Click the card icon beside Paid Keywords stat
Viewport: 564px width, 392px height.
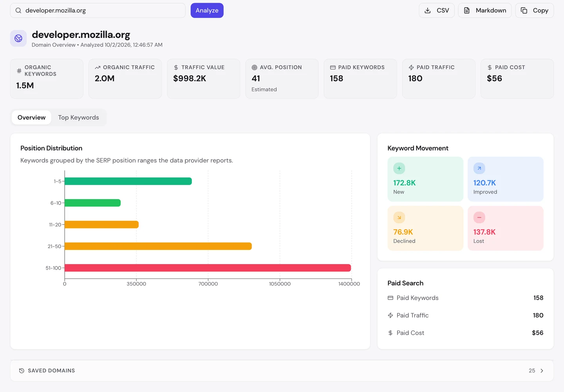[x=333, y=68]
